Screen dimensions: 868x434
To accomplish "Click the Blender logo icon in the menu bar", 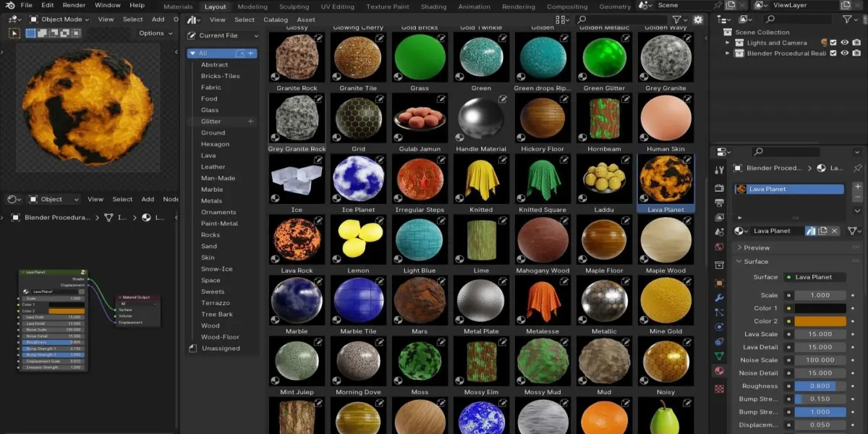I will pos(10,6).
